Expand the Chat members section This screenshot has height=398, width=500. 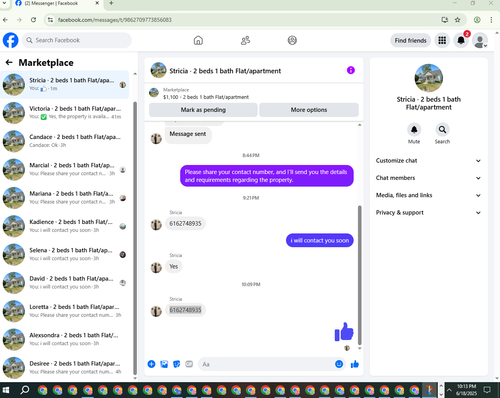(428, 178)
